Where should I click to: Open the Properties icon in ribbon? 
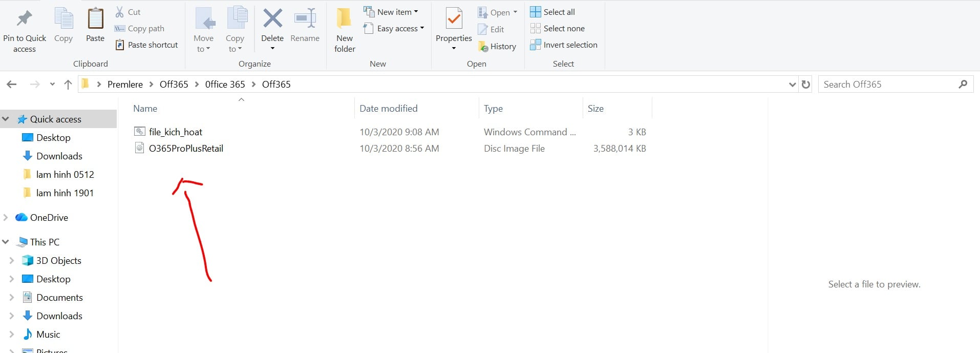coord(454,19)
